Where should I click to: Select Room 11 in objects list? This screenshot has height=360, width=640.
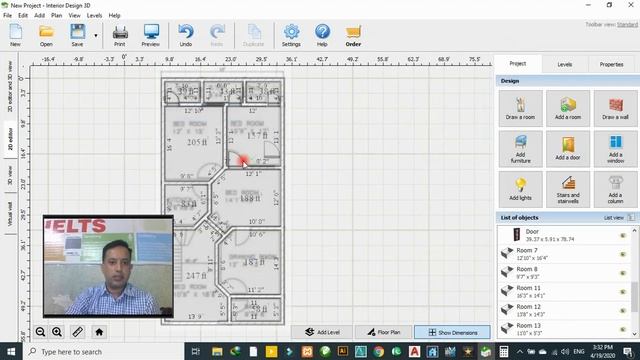point(564,291)
